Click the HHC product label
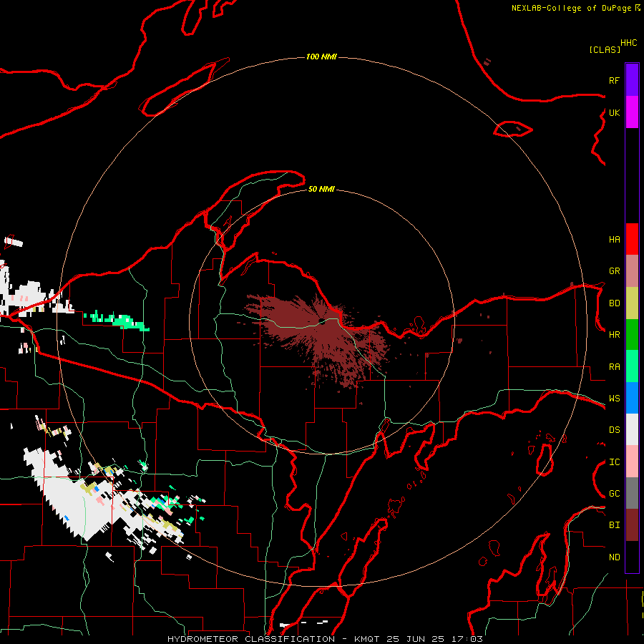Image resolution: width=644 pixels, height=644 pixels. point(629,43)
